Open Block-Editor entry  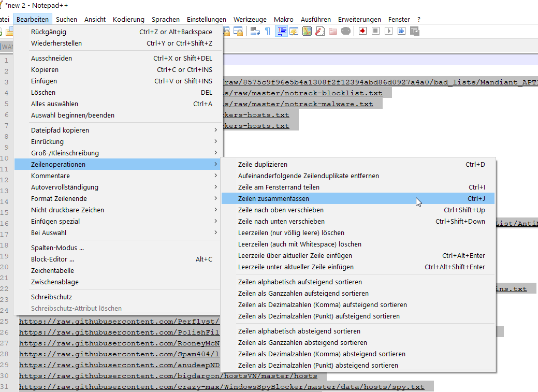click(x=117, y=259)
